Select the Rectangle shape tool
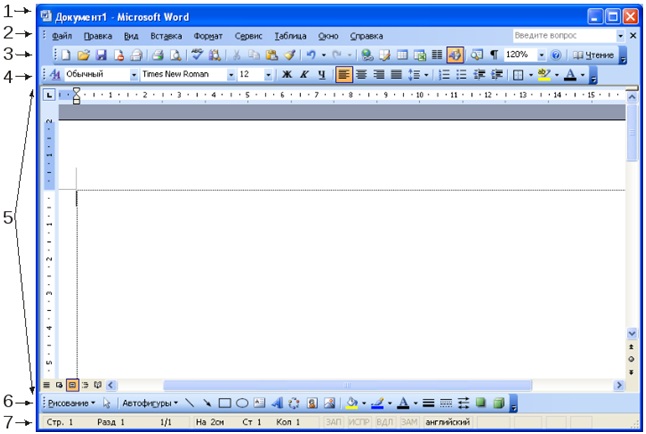The height and width of the screenshot is (434, 646). (x=225, y=403)
